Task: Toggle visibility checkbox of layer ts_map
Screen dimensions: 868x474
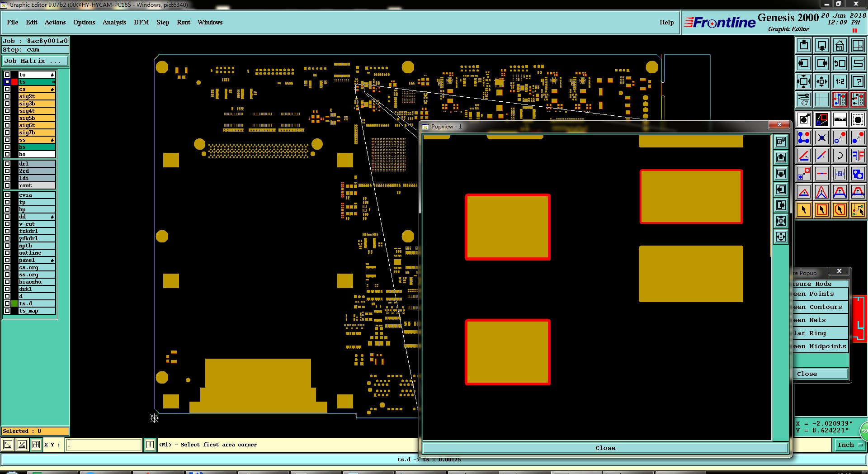Action: pos(7,311)
